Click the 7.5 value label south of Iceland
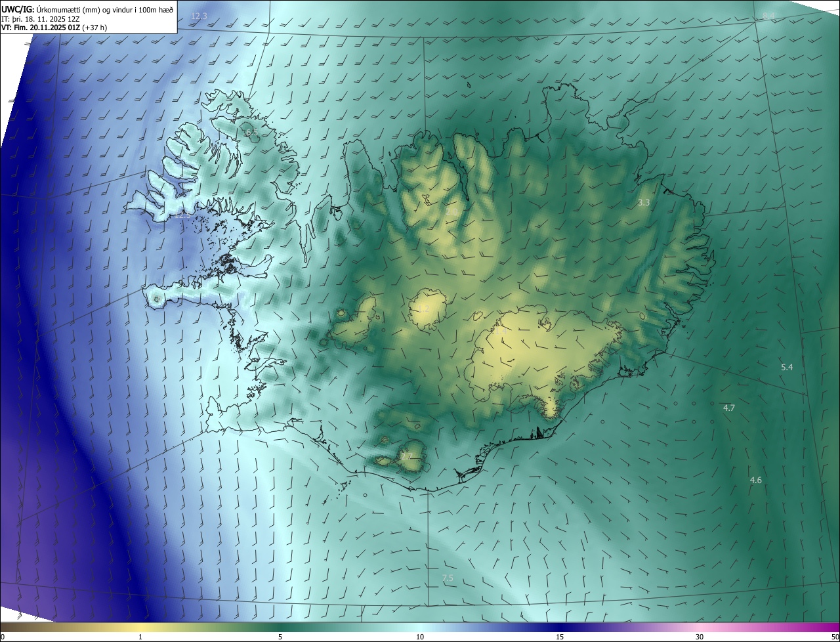Screen dimensions: 840x642 [448, 578]
